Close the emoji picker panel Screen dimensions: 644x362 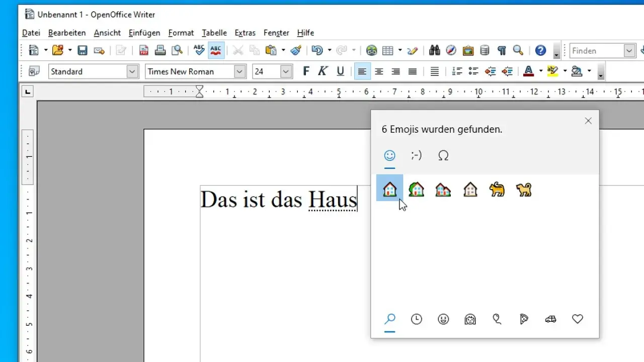pos(588,121)
